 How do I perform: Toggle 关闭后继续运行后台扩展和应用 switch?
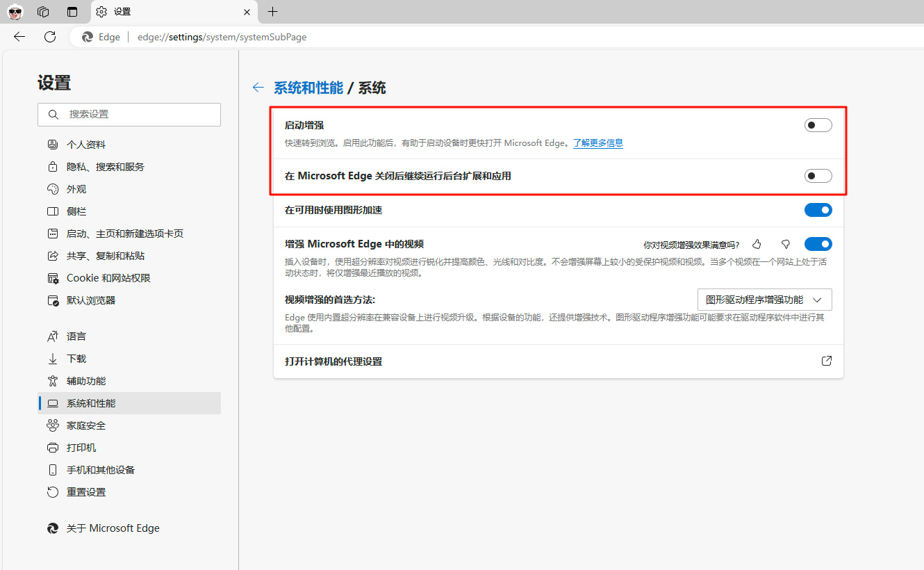tap(818, 176)
